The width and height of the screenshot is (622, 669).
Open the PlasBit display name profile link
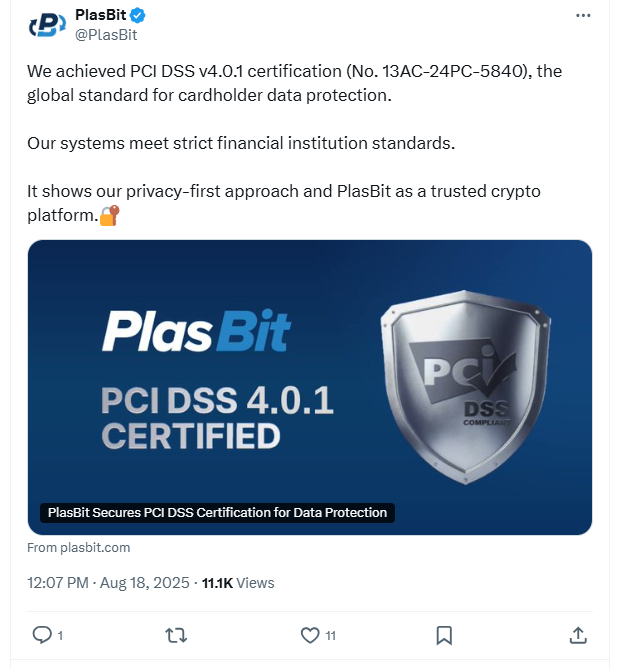click(x=101, y=16)
